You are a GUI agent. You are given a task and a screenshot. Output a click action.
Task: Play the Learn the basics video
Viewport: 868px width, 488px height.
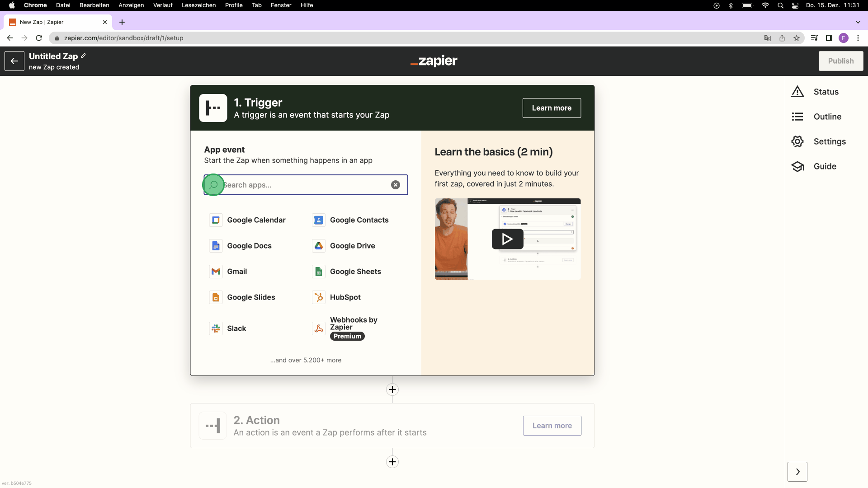click(507, 239)
